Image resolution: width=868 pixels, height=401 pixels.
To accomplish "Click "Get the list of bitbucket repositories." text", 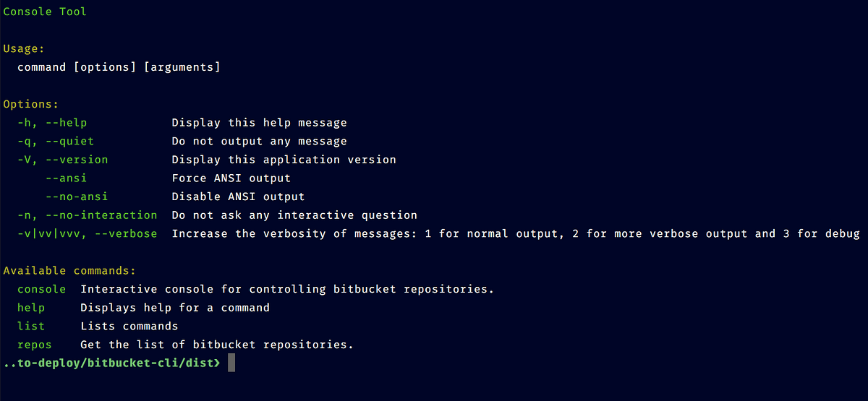I will tap(217, 345).
